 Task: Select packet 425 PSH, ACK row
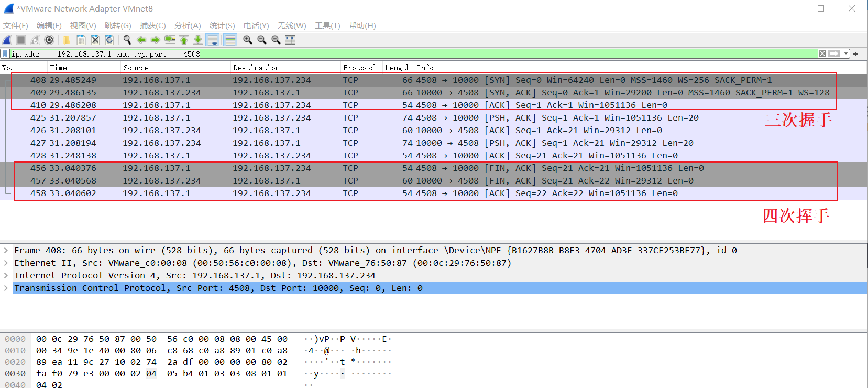[x=434, y=118]
